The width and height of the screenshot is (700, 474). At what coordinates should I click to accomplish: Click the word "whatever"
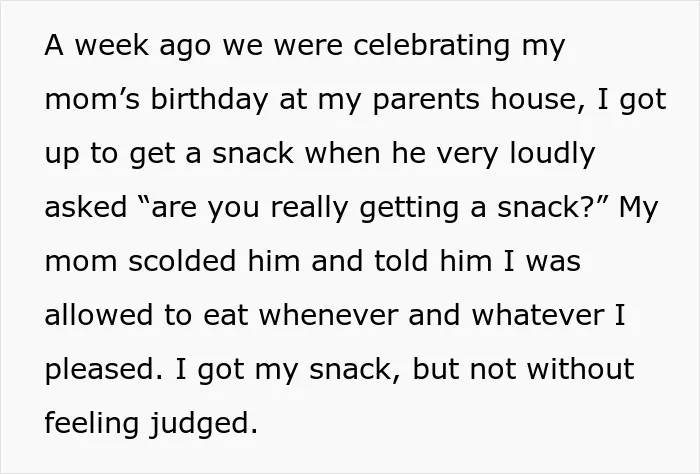pos(538,315)
